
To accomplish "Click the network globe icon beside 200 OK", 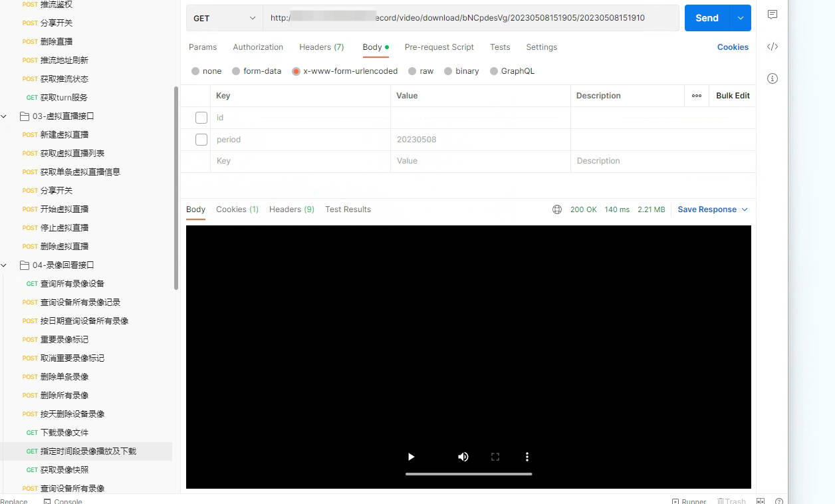I will [557, 209].
